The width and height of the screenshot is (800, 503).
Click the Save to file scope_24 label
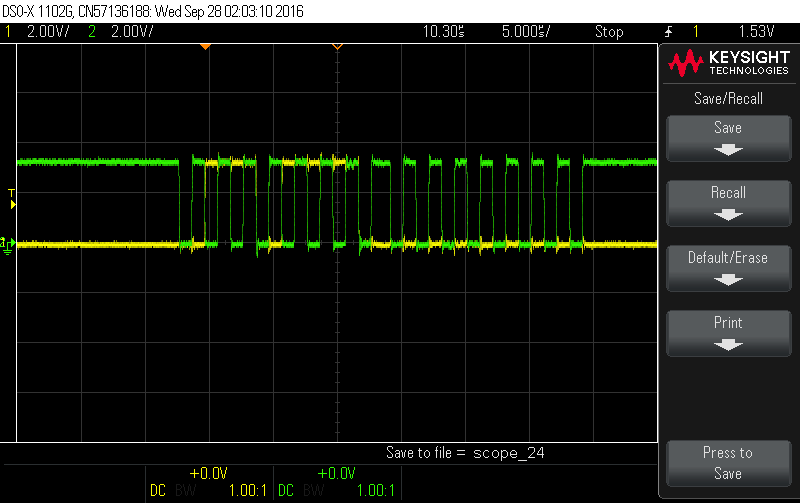(465, 453)
